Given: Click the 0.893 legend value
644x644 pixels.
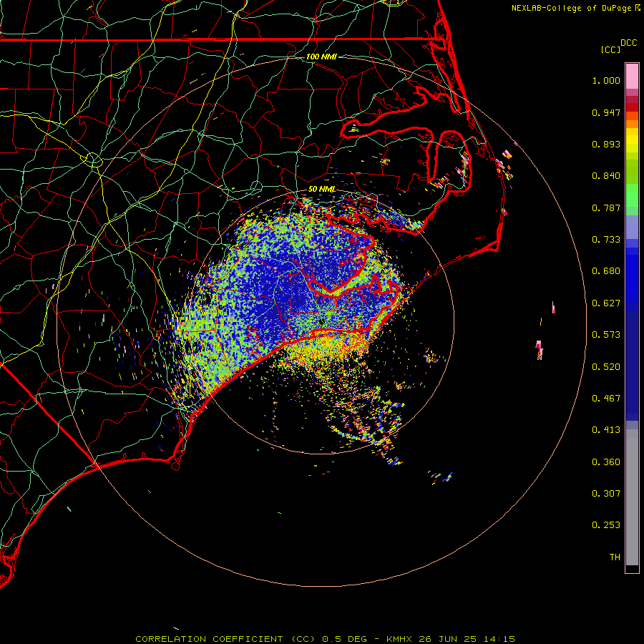Looking at the screenshot, I should 606,144.
